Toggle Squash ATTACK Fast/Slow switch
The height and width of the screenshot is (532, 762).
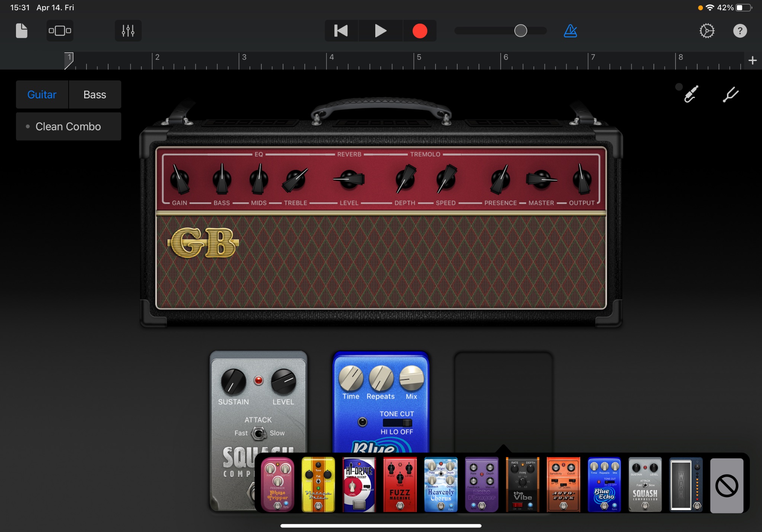(x=259, y=433)
